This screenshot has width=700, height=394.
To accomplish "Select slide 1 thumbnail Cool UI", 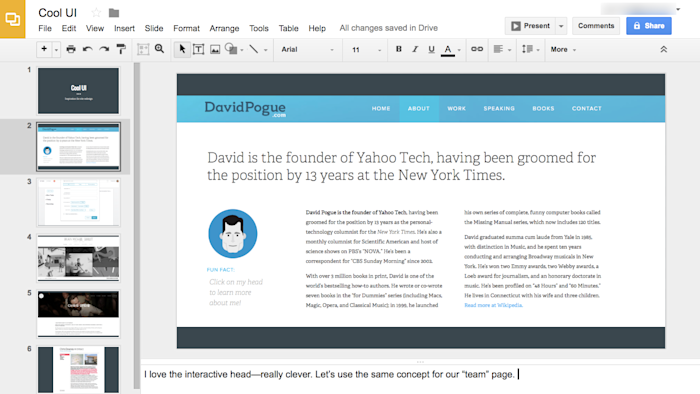I will tap(78, 91).
